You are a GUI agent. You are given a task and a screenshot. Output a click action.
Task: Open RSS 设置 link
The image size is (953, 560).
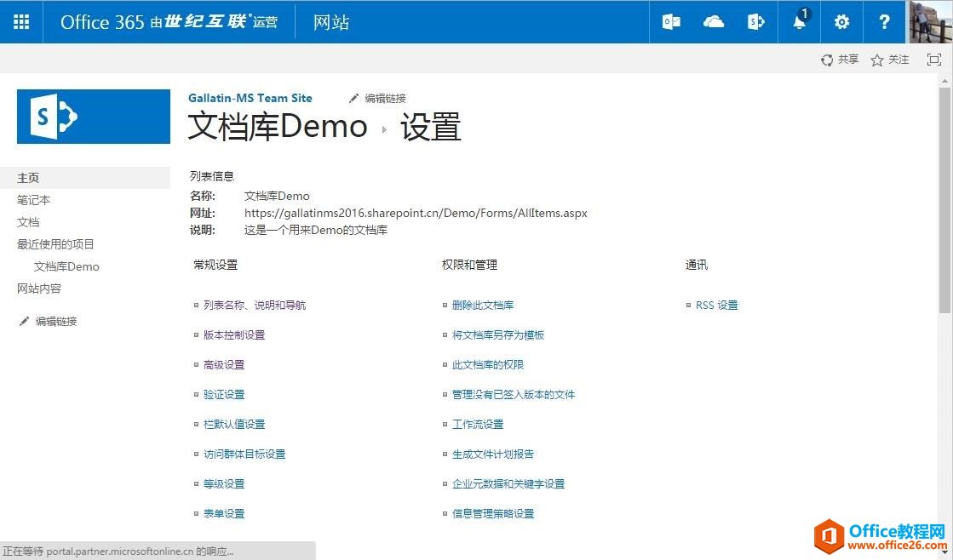point(716,305)
